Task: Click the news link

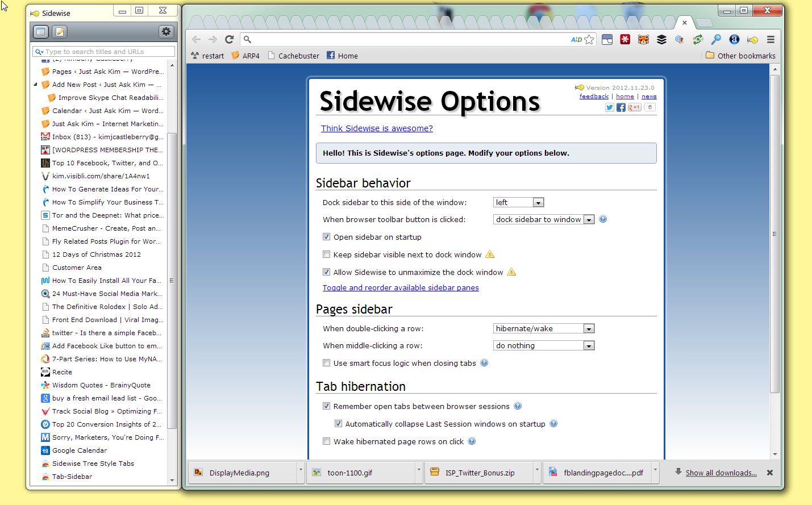Action: [649, 97]
